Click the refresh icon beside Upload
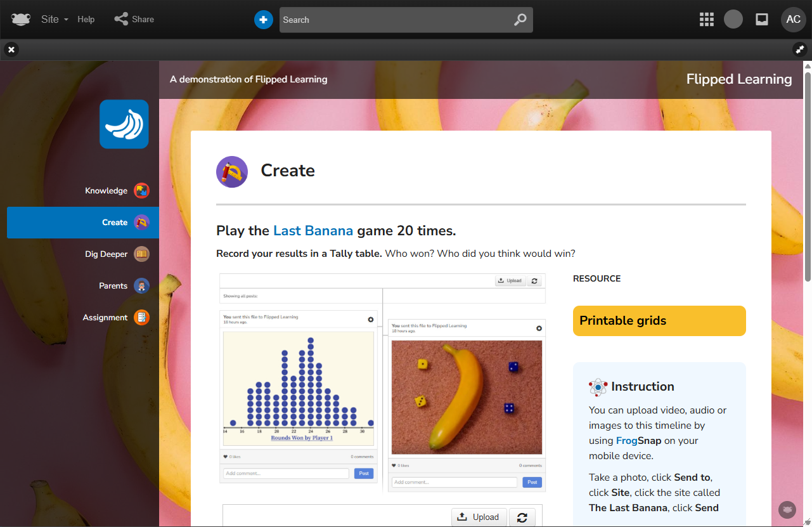 click(x=522, y=517)
